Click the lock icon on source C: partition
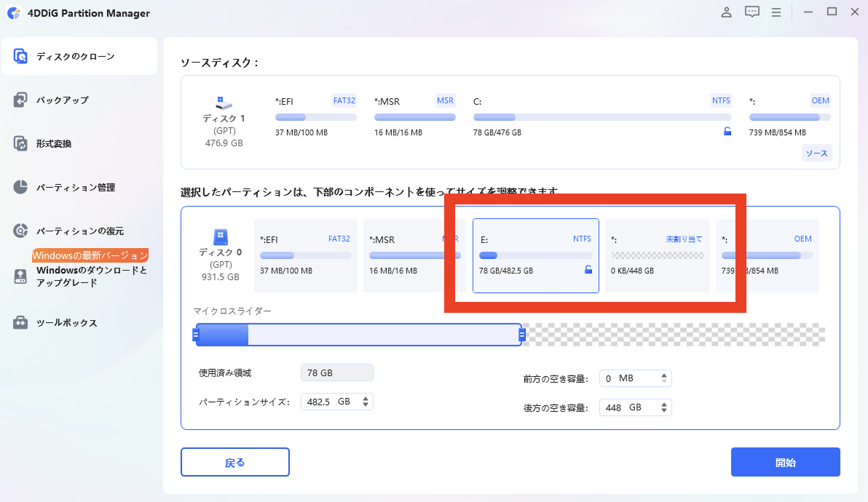868x502 pixels. [x=727, y=132]
